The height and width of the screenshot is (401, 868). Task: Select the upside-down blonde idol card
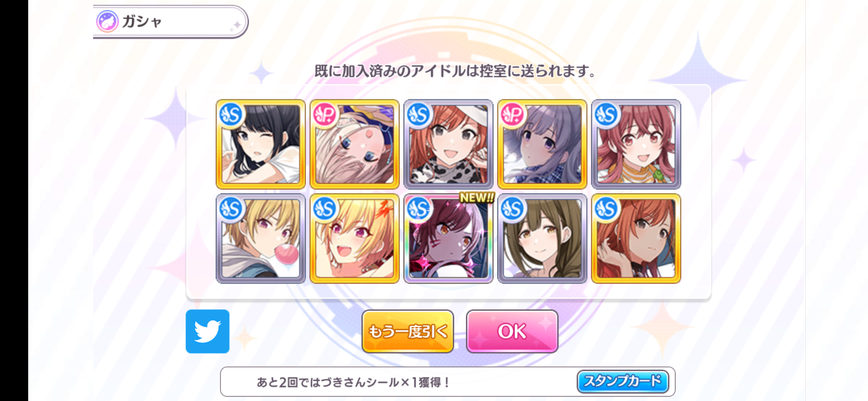pyautogui.click(x=355, y=144)
